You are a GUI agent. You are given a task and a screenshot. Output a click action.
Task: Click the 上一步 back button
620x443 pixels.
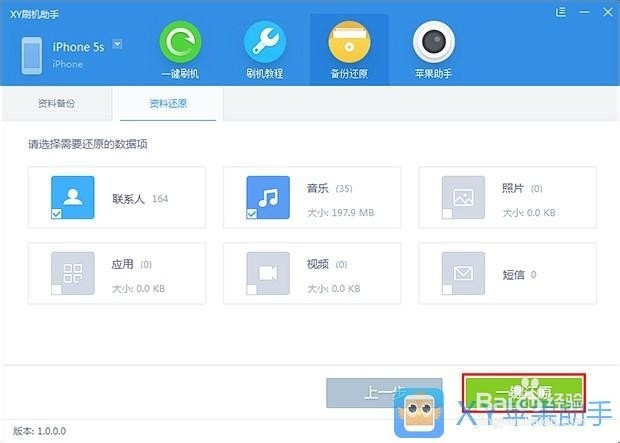384,393
